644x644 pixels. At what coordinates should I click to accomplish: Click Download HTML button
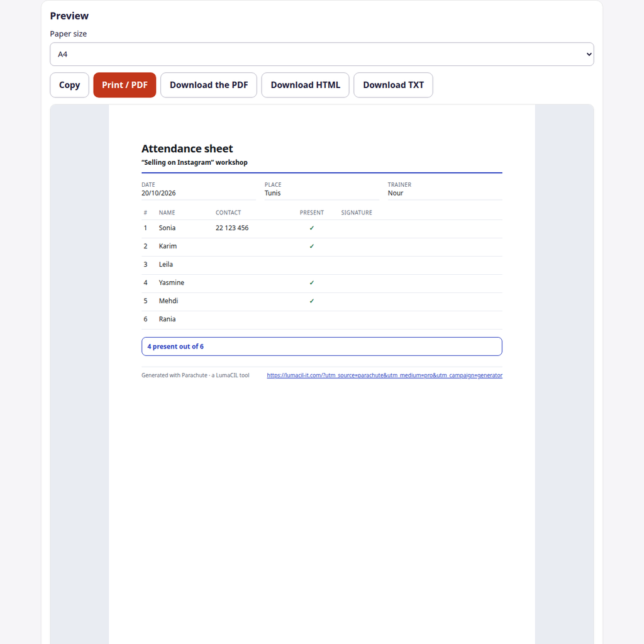point(305,85)
